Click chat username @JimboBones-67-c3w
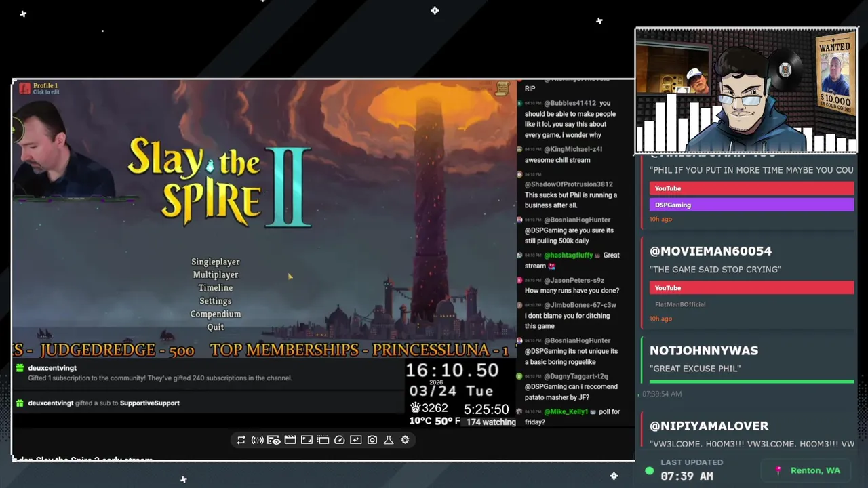868x488 pixels. 580,305
